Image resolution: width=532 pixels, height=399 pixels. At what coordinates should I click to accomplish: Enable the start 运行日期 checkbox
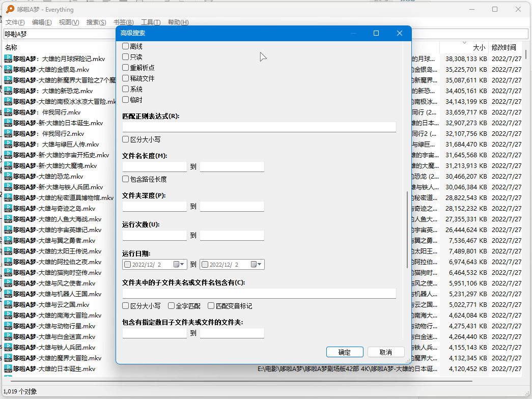coord(128,264)
